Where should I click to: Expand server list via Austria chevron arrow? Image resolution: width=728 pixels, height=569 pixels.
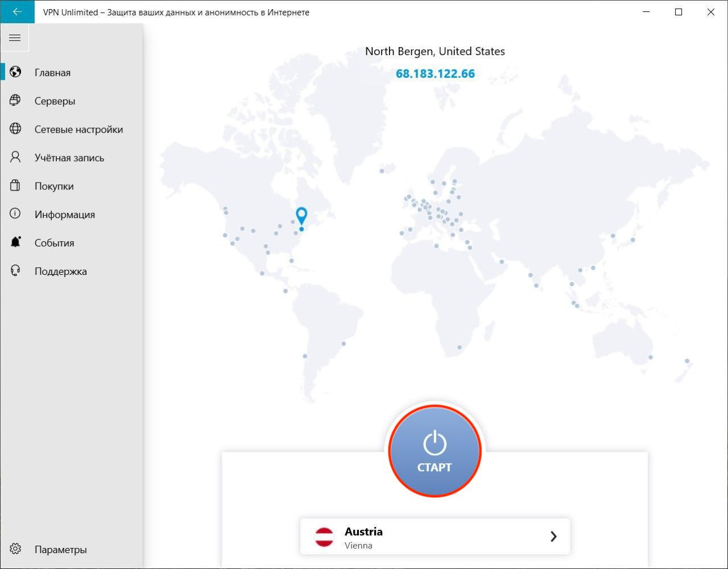[553, 537]
